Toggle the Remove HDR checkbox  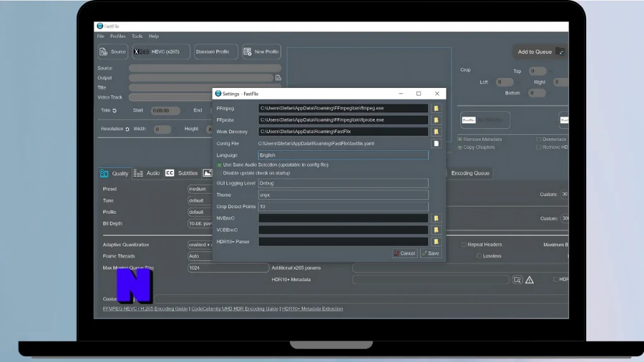click(x=539, y=147)
